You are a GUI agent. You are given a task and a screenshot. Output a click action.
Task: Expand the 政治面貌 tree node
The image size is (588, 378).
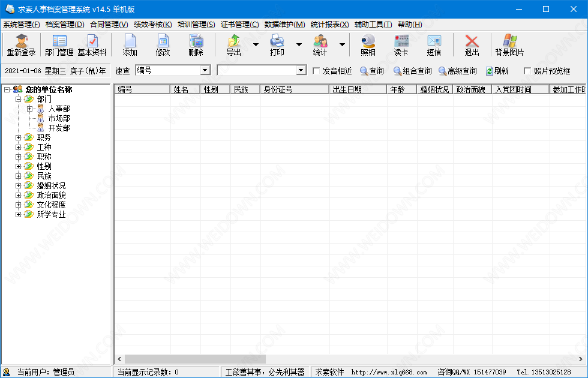(x=18, y=196)
